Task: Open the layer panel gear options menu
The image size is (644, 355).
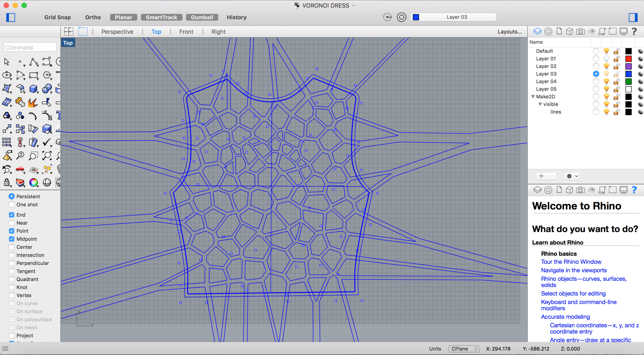Action: tap(572, 176)
